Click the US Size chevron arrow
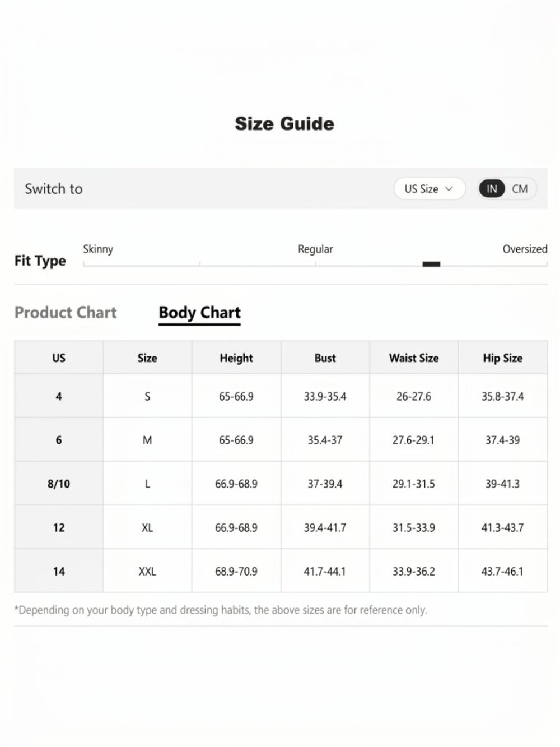This screenshot has height=747, width=560. click(449, 189)
